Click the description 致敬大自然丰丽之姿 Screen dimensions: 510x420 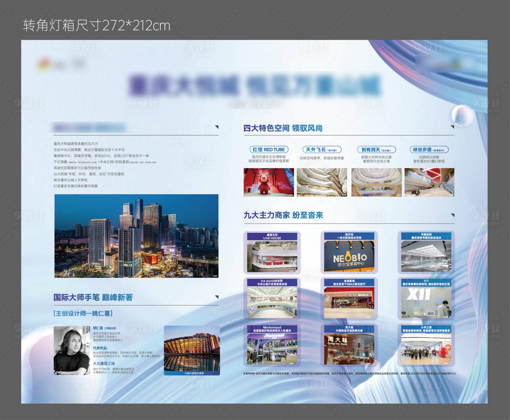click(376, 157)
